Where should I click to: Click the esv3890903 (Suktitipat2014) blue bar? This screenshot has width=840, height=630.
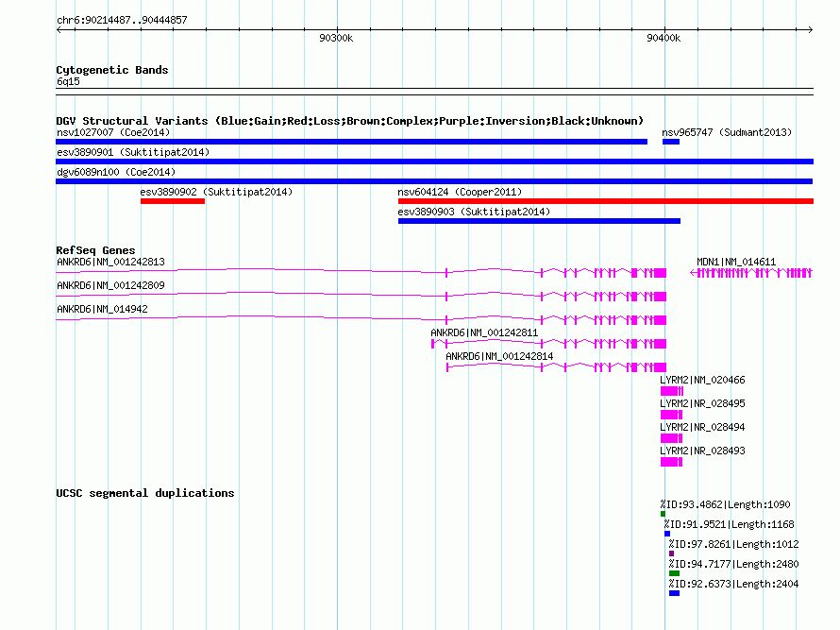point(539,221)
